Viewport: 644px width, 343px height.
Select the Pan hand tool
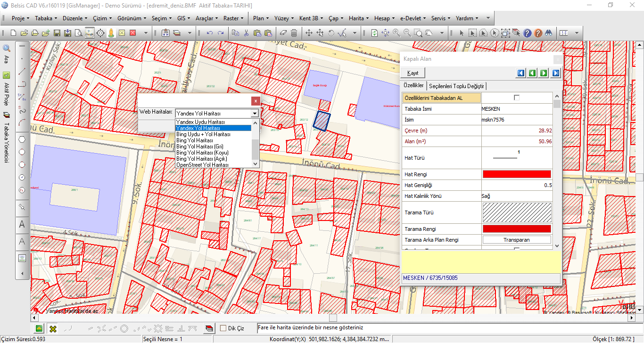coord(429,33)
